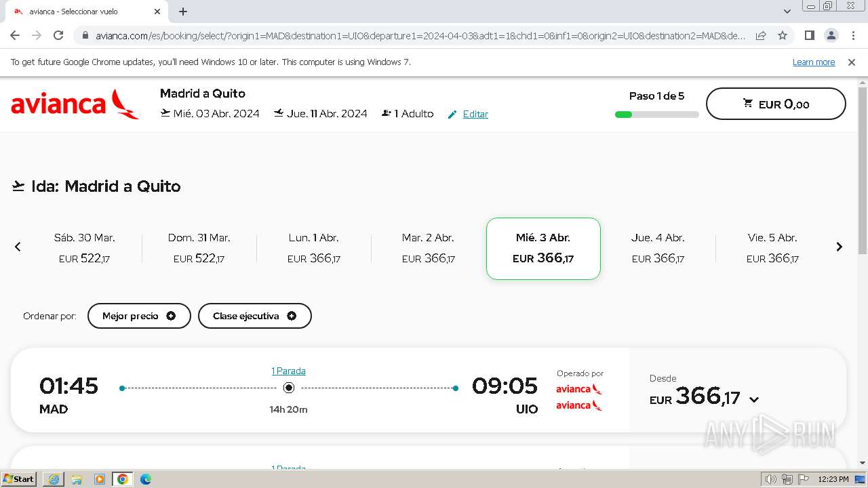Screen dimensions: 868x488
Task: Click the 14h 20m flight duration
Action: click(x=288, y=409)
